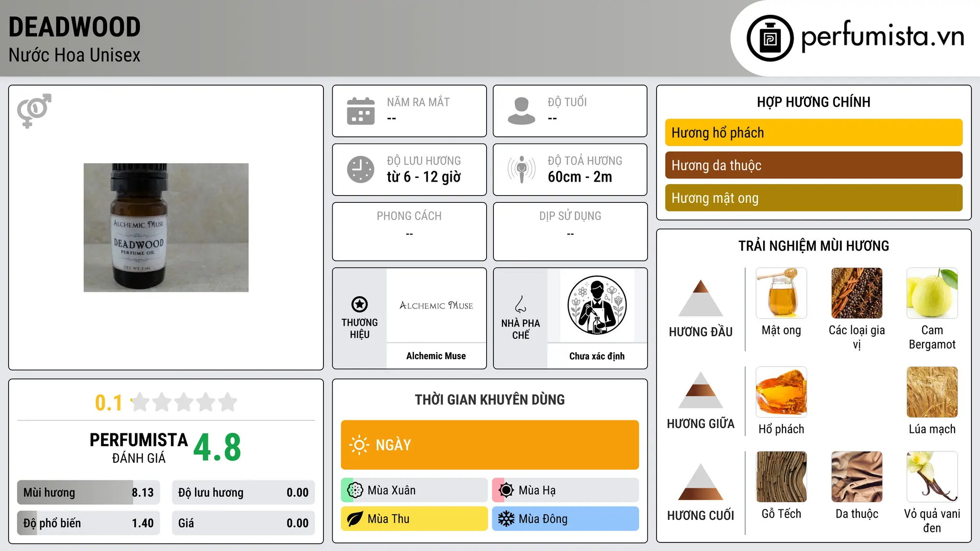Select the Vỏ quả vani đen note image
The width and height of the screenshot is (980, 551).
(x=932, y=477)
